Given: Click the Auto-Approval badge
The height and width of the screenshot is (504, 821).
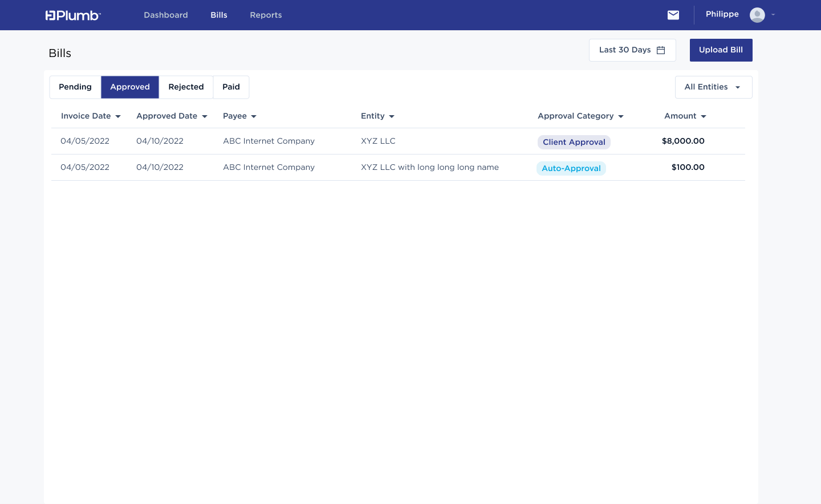Looking at the screenshot, I should pyautogui.click(x=571, y=168).
